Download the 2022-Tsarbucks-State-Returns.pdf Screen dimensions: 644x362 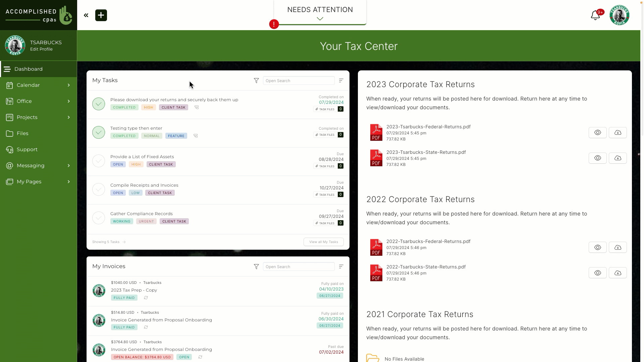click(618, 273)
